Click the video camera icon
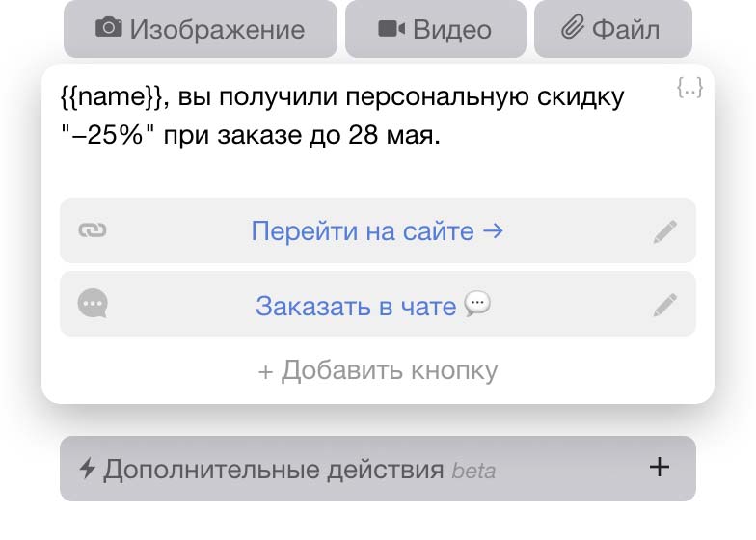756x540 pixels. (x=391, y=29)
